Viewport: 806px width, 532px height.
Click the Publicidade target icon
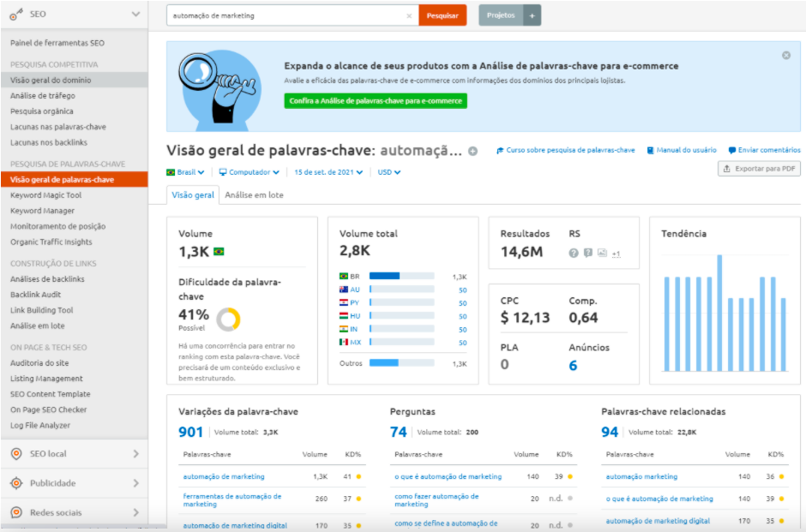point(16,483)
